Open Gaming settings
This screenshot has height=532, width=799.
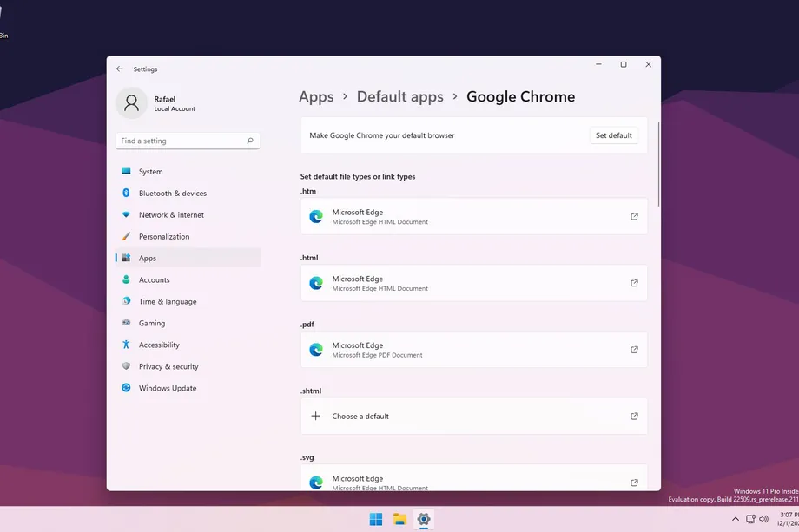(x=151, y=323)
